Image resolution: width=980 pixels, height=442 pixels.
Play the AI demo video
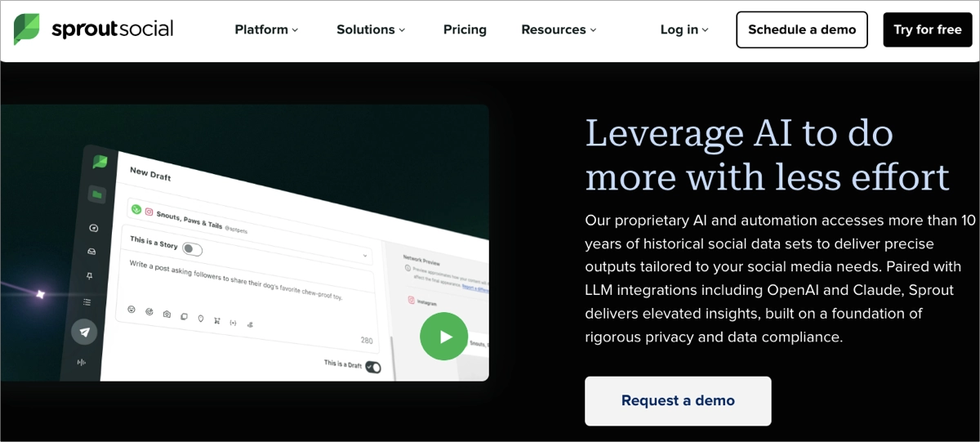tap(443, 336)
